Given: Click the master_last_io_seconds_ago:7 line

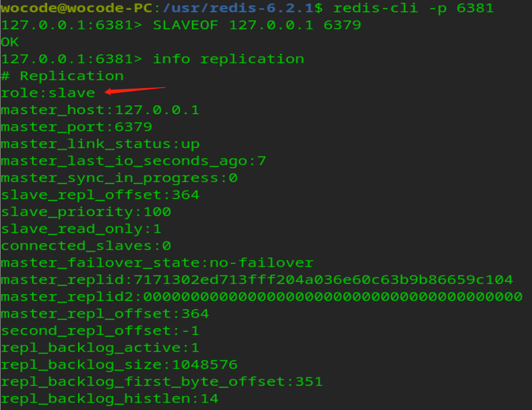Looking at the screenshot, I should 134,161.
